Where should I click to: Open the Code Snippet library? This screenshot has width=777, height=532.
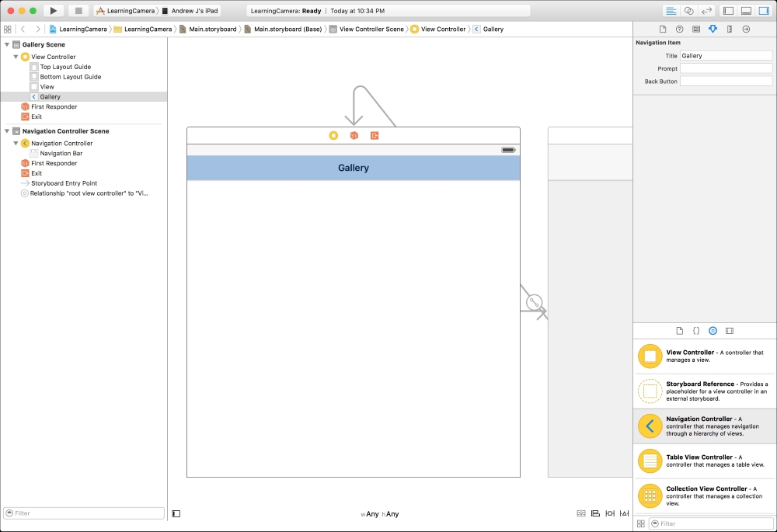click(x=696, y=330)
